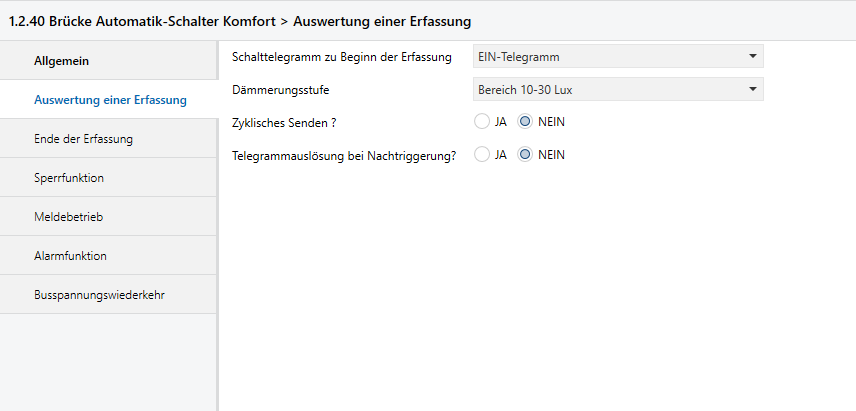The image size is (856, 411).
Task: Open the Busspannungswiederkehr tab
Action: pos(98,295)
